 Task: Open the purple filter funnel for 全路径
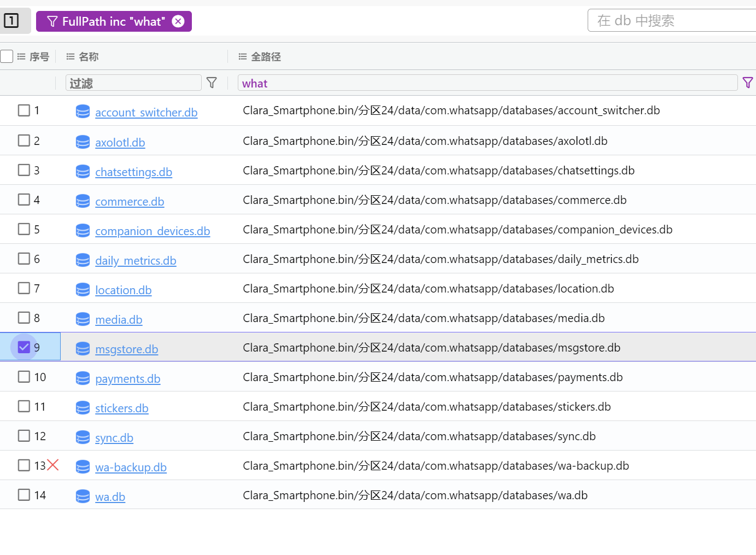[x=748, y=83]
